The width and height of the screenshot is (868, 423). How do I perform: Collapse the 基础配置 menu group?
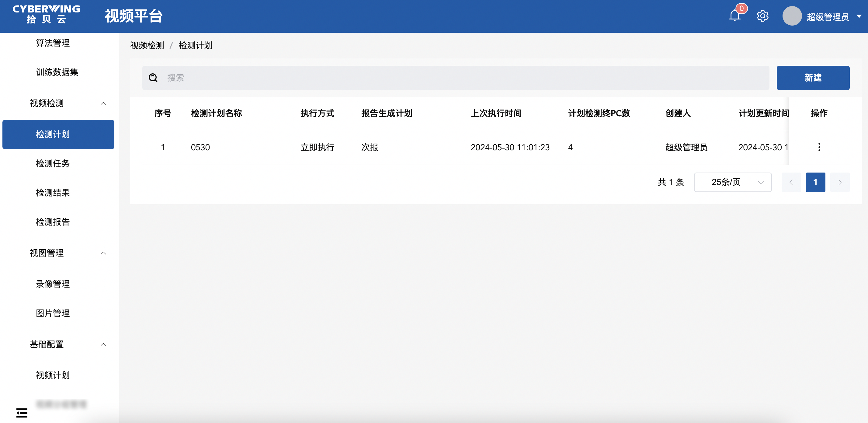[x=103, y=344]
